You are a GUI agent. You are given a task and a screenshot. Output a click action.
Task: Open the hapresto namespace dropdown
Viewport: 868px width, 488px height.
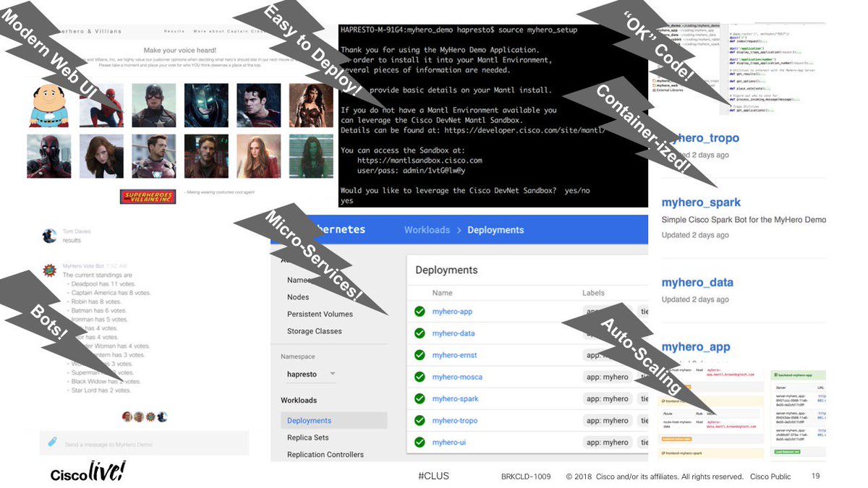coord(312,374)
